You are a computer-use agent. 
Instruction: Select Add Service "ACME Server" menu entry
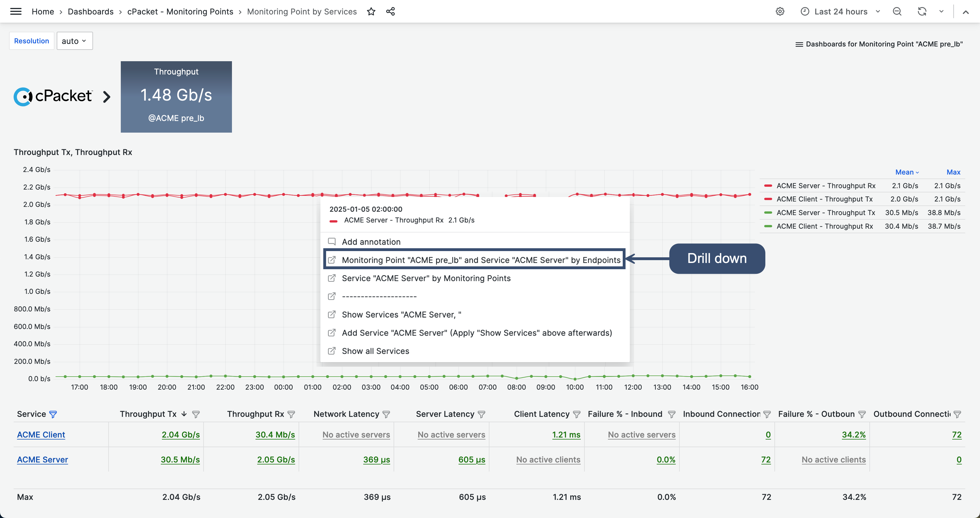coord(475,333)
